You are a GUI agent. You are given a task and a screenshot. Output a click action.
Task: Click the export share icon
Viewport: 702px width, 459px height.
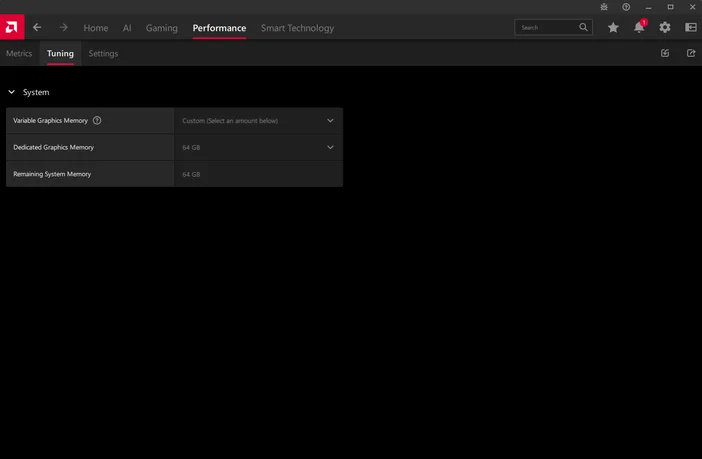click(x=690, y=54)
